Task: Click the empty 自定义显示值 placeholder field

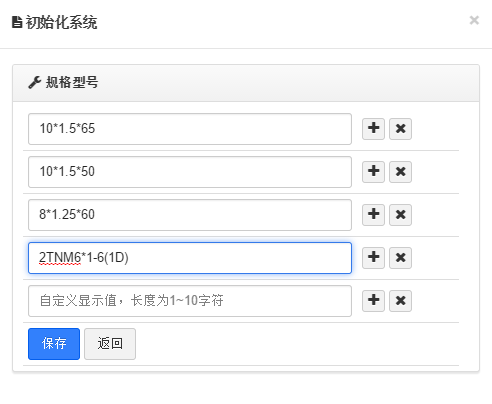Action: pyautogui.click(x=190, y=301)
